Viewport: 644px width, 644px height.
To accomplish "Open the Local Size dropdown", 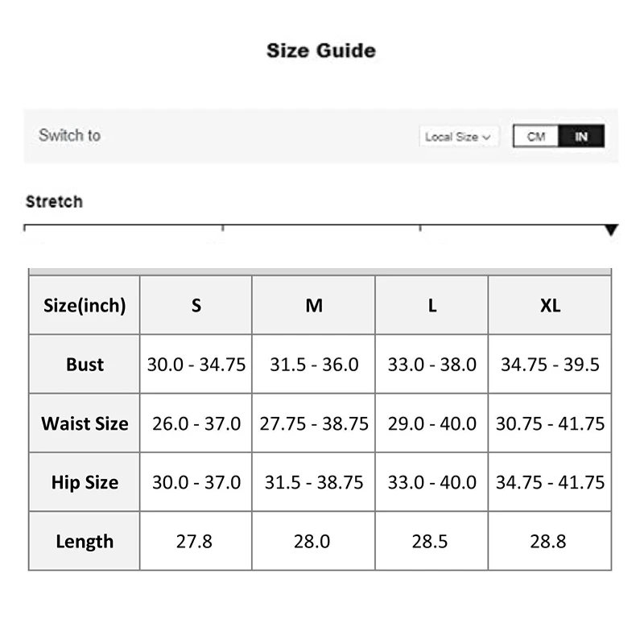I will (458, 137).
